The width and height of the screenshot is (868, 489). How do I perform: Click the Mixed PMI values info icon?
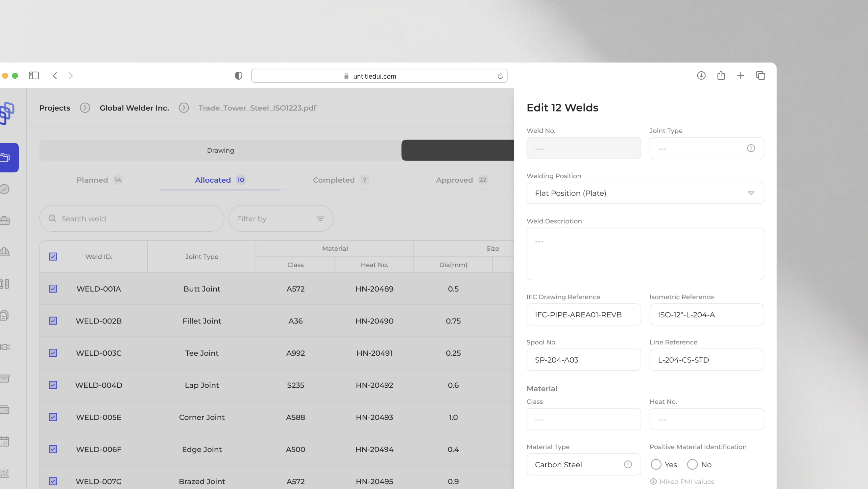click(653, 481)
